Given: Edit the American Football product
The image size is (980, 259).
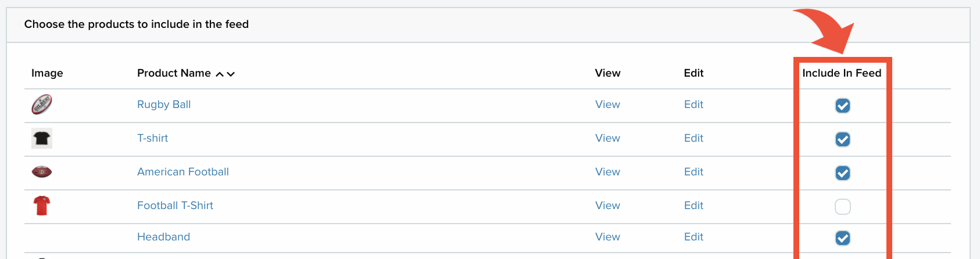Looking at the screenshot, I should (x=693, y=172).
